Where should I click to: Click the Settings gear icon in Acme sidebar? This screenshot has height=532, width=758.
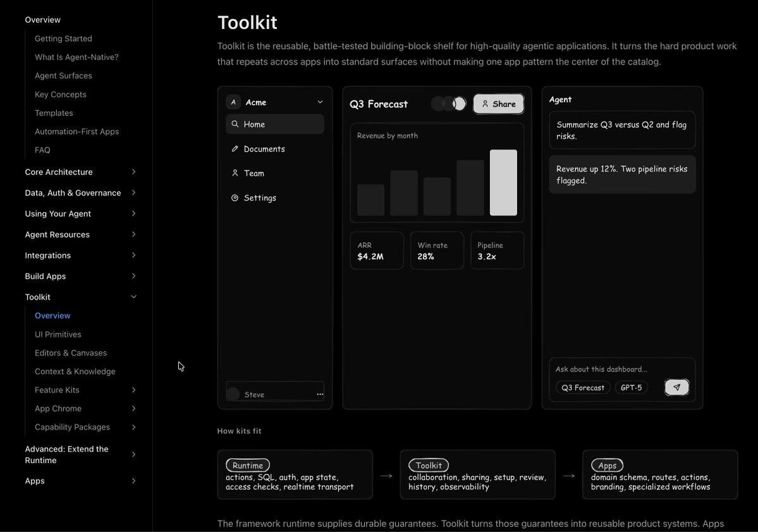pos(235,198)
